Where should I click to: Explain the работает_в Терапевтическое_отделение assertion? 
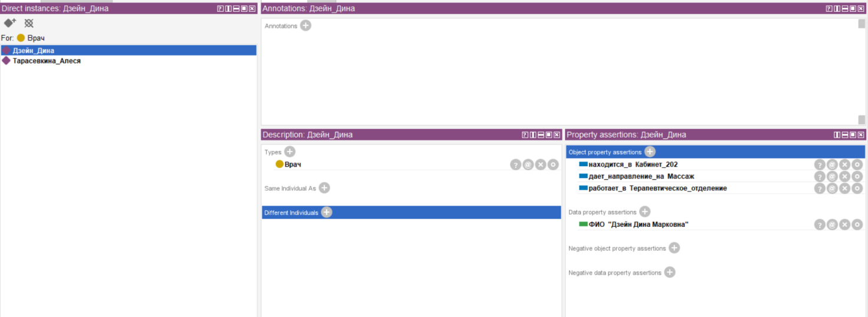[x=820, y=189]
